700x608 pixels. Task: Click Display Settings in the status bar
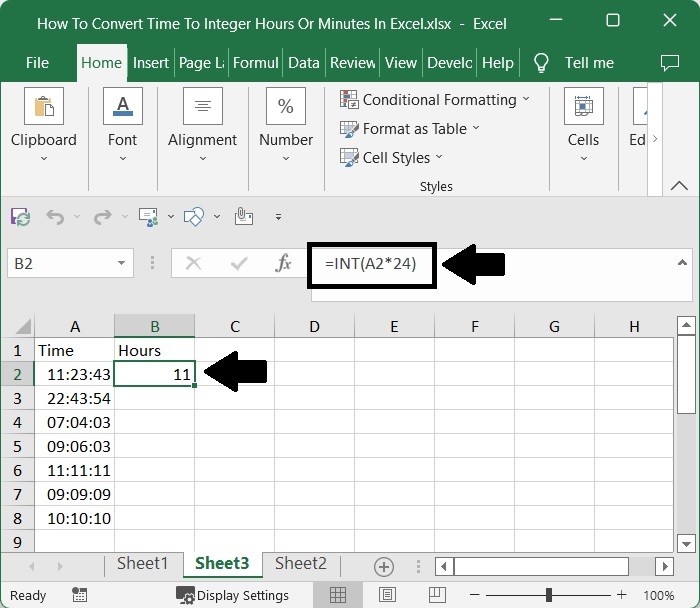pos(232,595)
